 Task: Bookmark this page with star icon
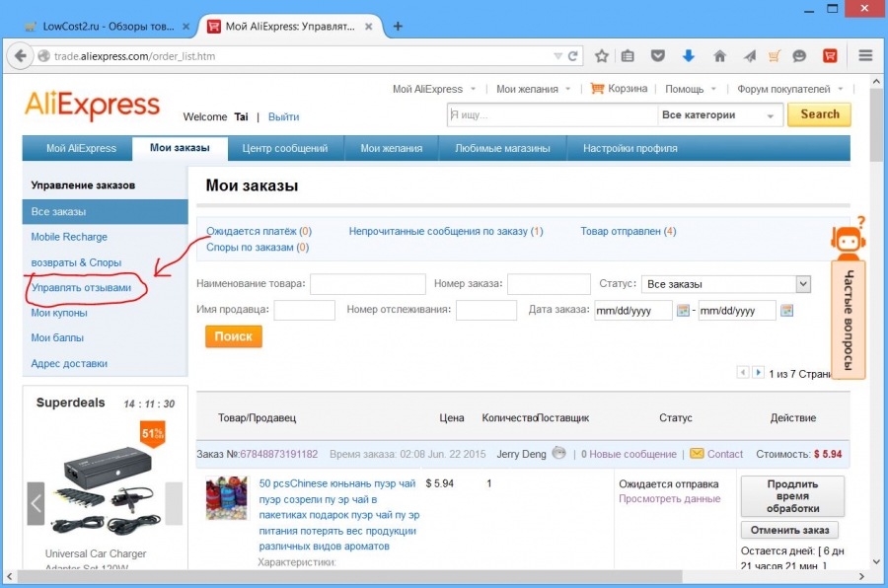pos(602,56)
